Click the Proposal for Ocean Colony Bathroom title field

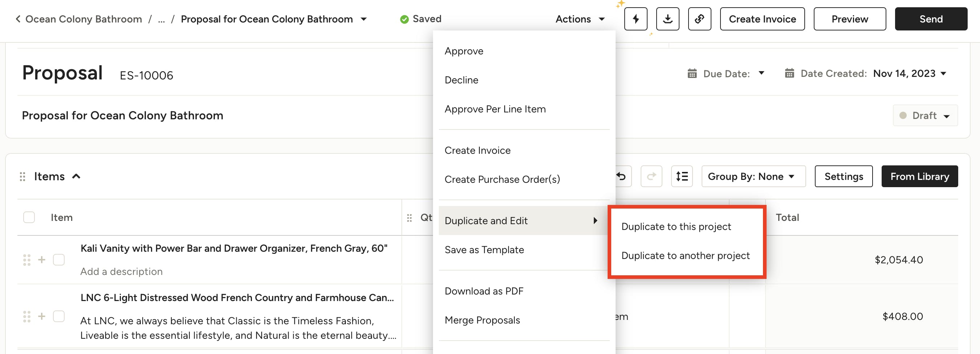(123, 115)
